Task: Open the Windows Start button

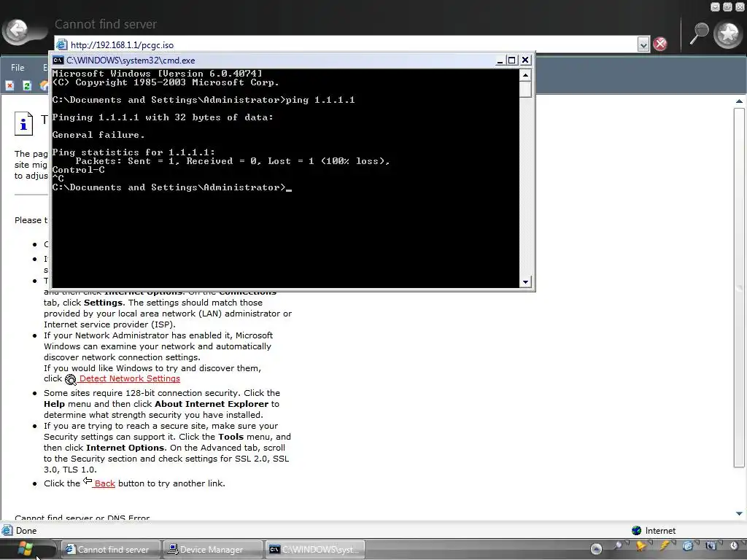Action: coord(25,550)
